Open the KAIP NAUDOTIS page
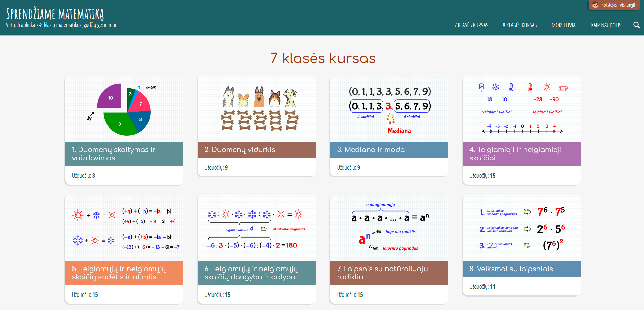Screen dimensions: 644x310 coord(606,25)
